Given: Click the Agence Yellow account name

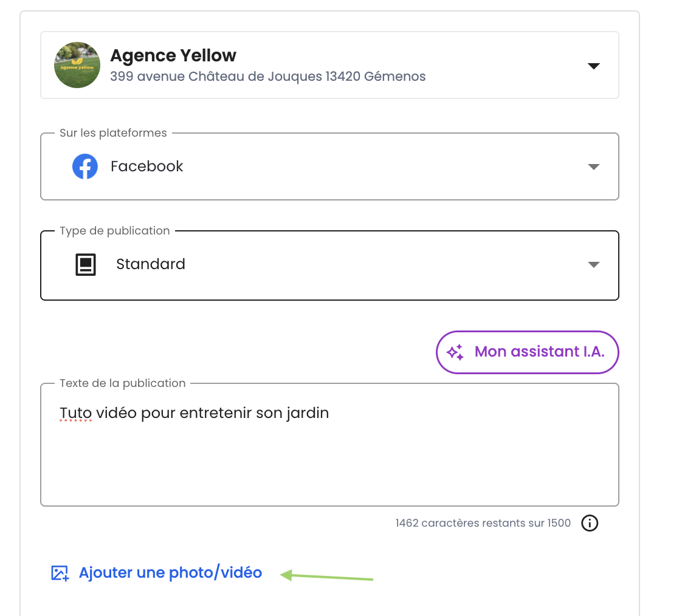Looking at the screenshot, I should pyautogui.click(x=173, y=56).
